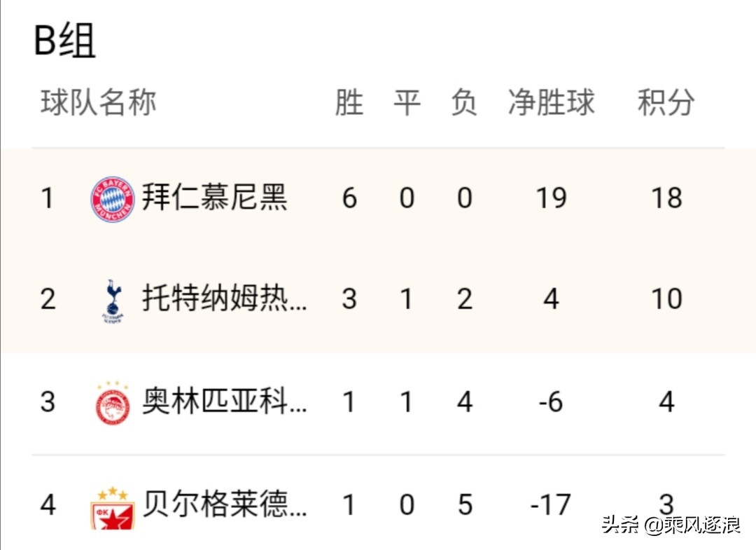Expand the truncated name 贝尔格莱德...

224,506
